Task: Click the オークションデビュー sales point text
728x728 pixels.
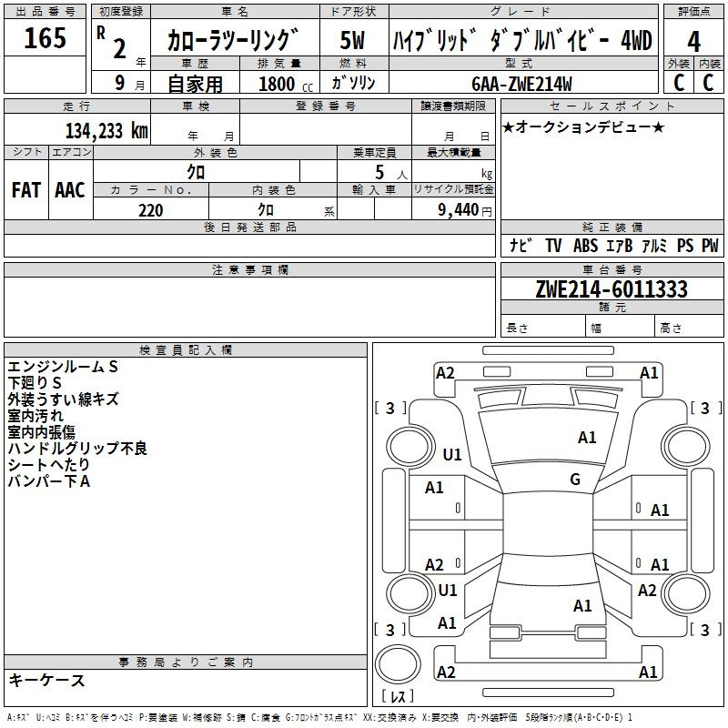Action: [583, 126]
